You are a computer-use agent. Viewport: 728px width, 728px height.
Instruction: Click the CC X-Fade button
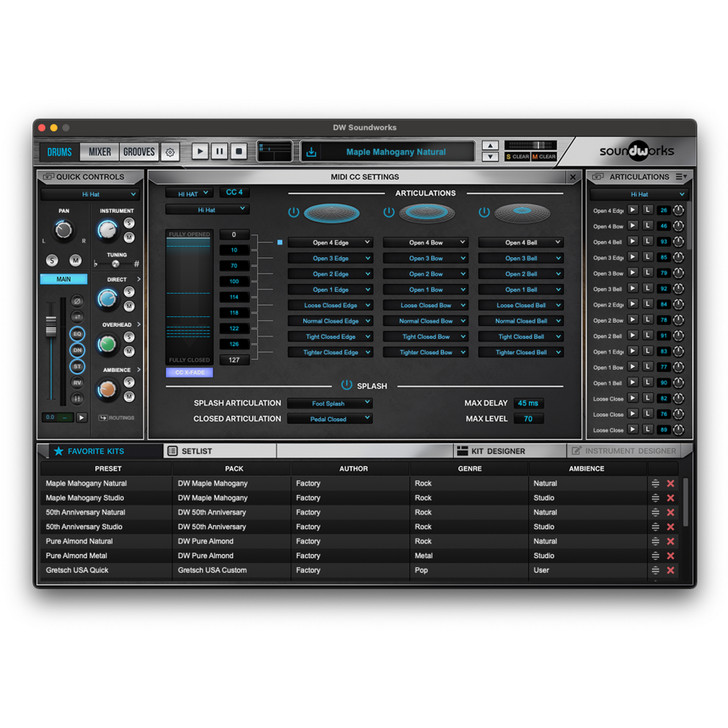(x=189, y=372)
